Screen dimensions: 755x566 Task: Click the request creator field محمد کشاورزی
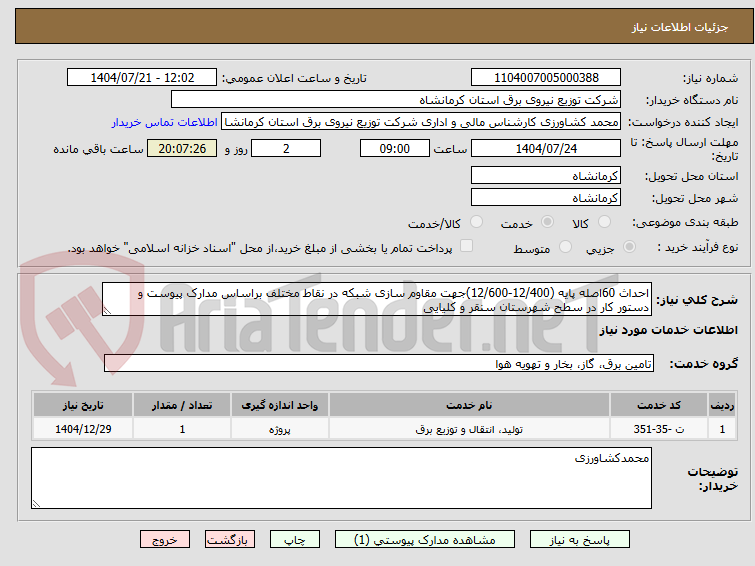(x=421, y=122)
